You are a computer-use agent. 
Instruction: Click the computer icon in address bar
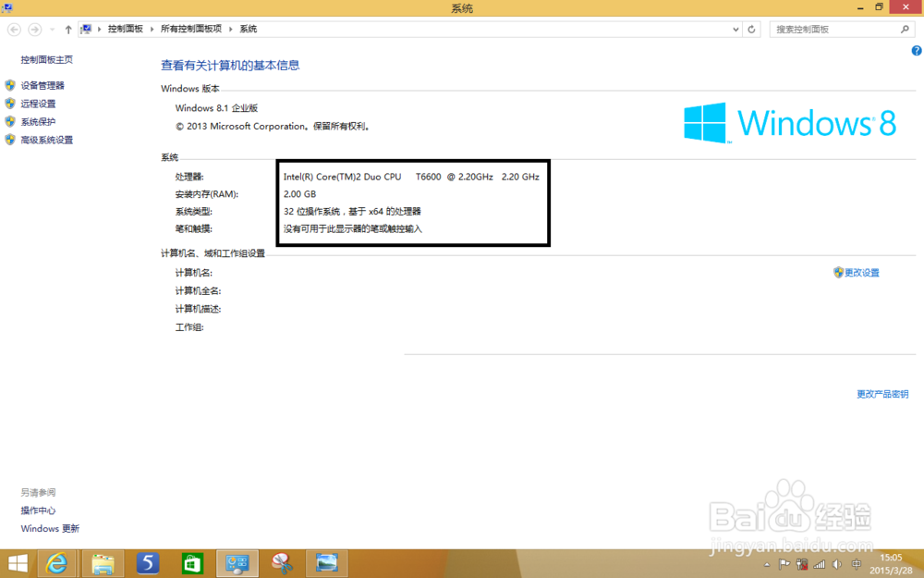coord(87,29)
